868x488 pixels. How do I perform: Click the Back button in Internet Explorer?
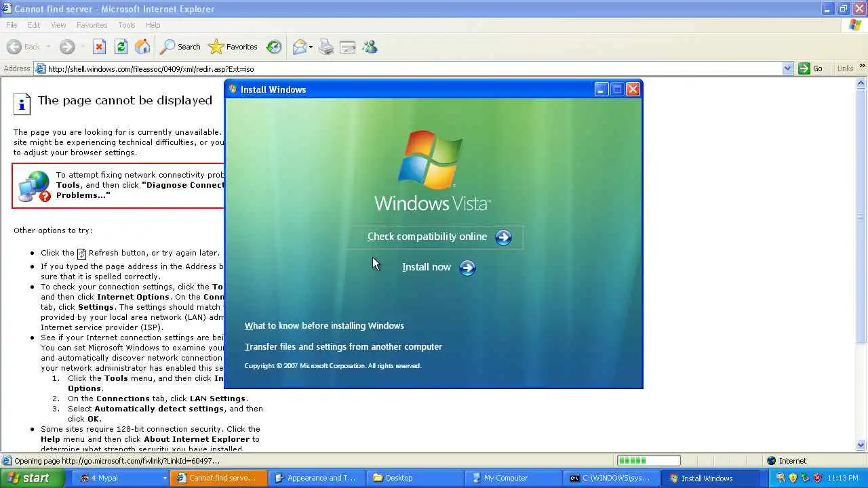point(24,47)
